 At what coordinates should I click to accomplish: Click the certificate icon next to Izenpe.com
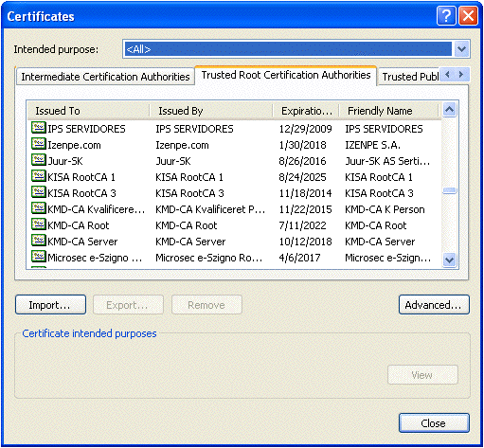pos(39,144)
